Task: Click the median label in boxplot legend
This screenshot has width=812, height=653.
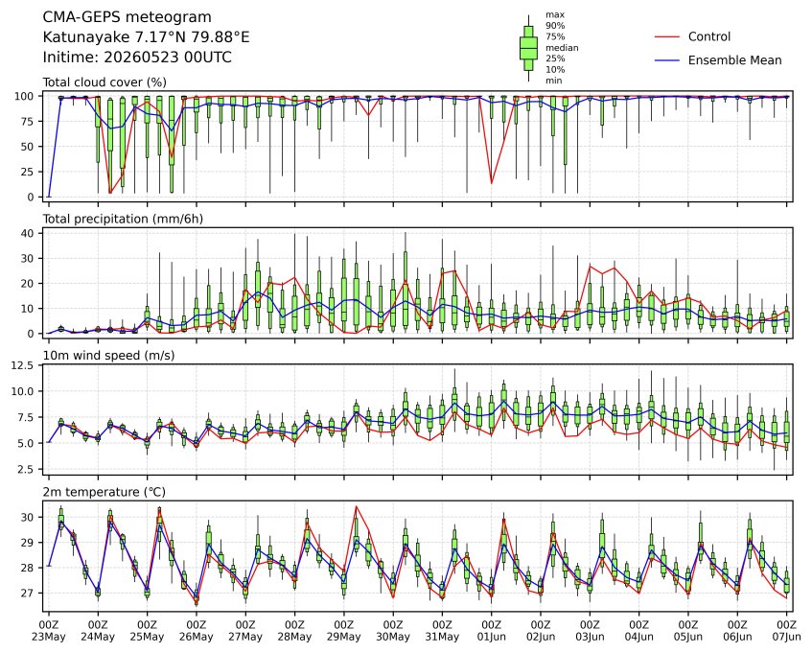Action: pos(562,48)
